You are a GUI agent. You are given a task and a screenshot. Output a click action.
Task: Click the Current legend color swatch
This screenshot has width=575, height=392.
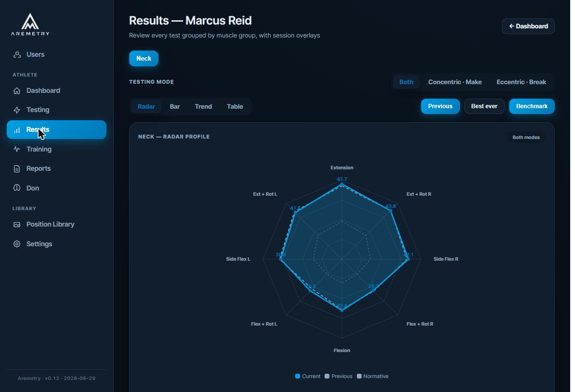pos(298,376)
